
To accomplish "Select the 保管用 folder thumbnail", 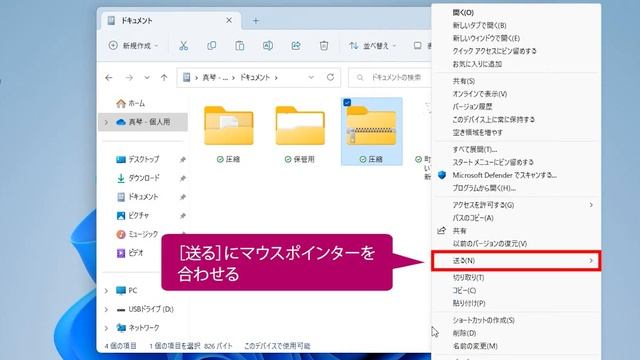I will coord(300,126).
